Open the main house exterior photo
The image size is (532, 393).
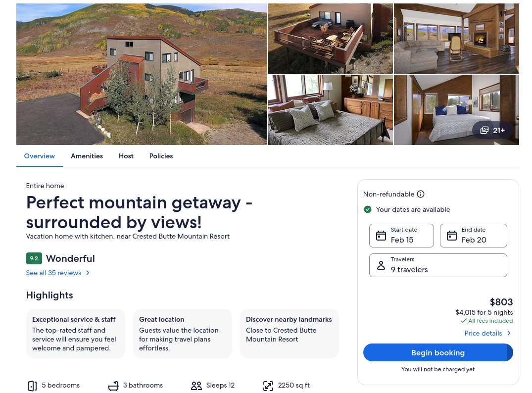click(142, 74)
